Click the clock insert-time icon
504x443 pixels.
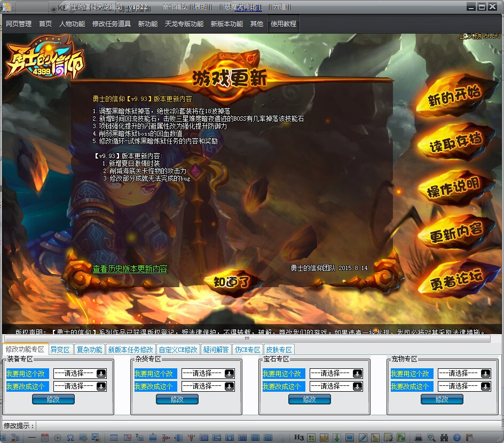tap(58, 436)
